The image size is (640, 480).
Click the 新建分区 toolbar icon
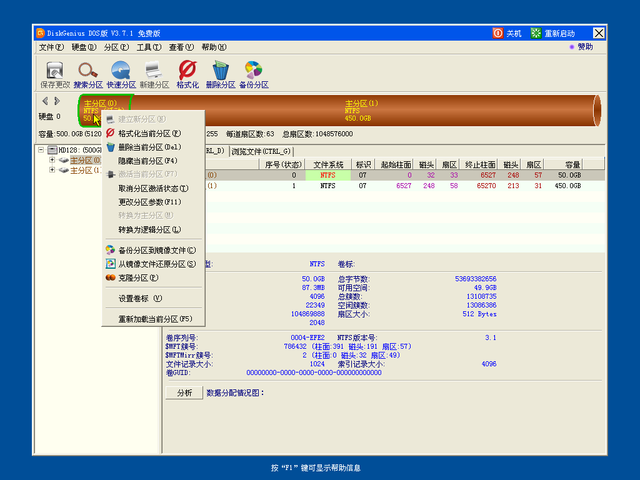coord(154,75)
